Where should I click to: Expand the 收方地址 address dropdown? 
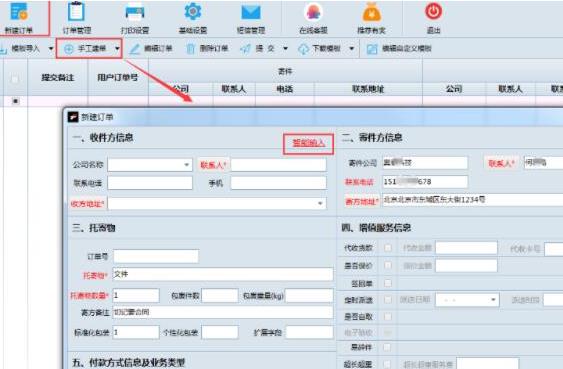coord(320,204)
